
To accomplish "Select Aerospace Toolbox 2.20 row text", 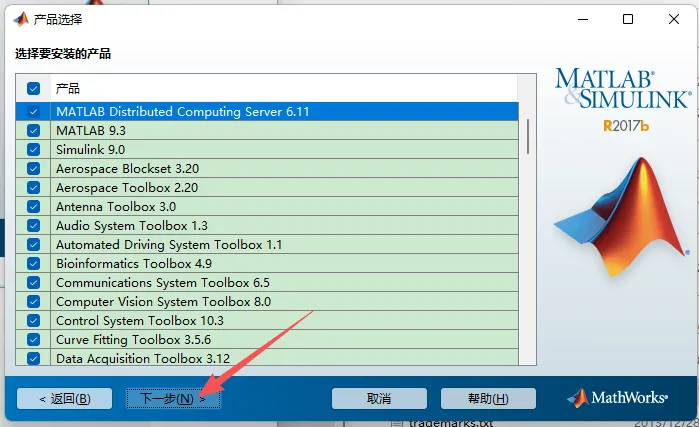I will pyautogui.click(x=127, y=188).
